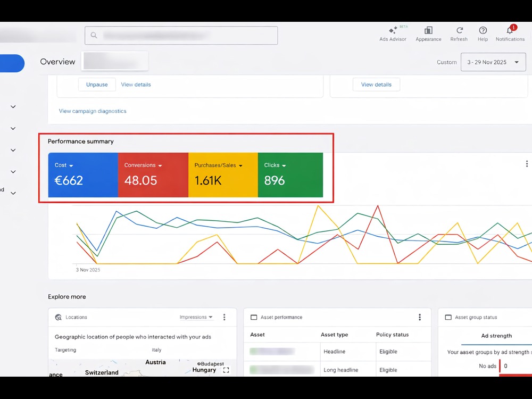Click the Overview page title
Screen dimensions: 532x399
click(x=57, y=62)
